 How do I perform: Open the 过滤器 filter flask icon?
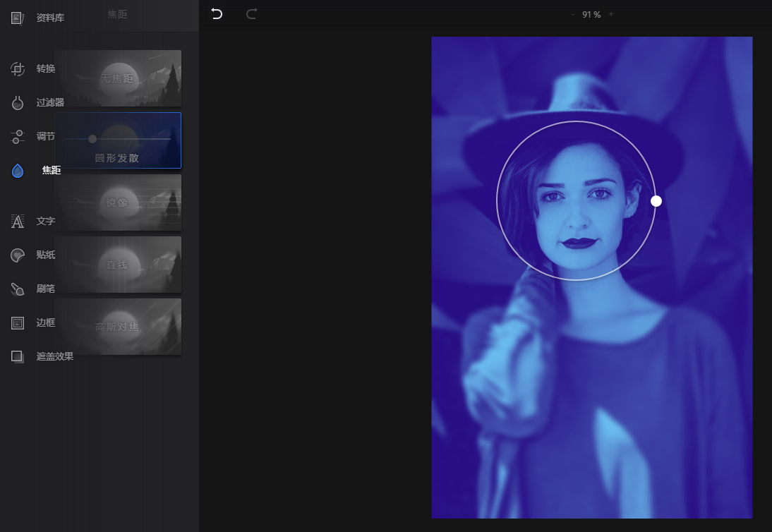[17, 103]
